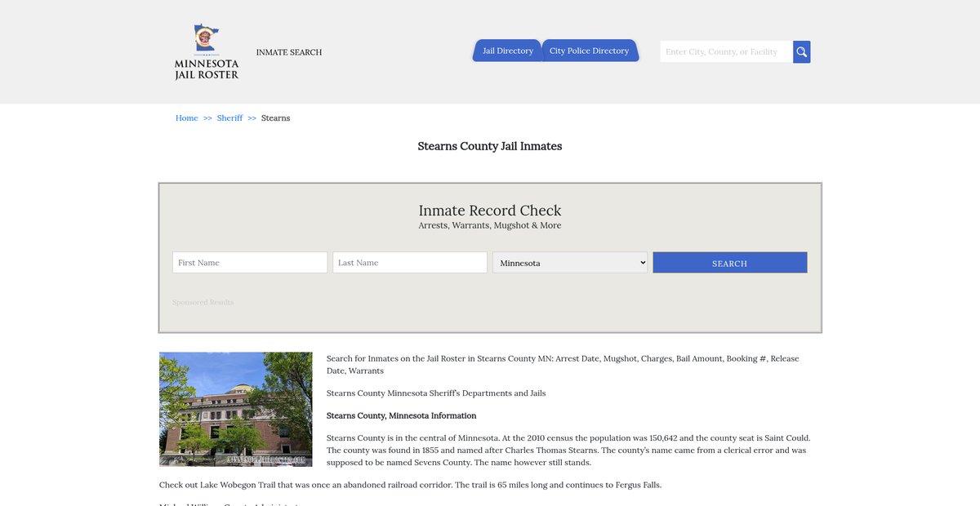Expand the Minnesota state dropdown
This screenshot has width=980, height=506.
click(x=570, y=263)
